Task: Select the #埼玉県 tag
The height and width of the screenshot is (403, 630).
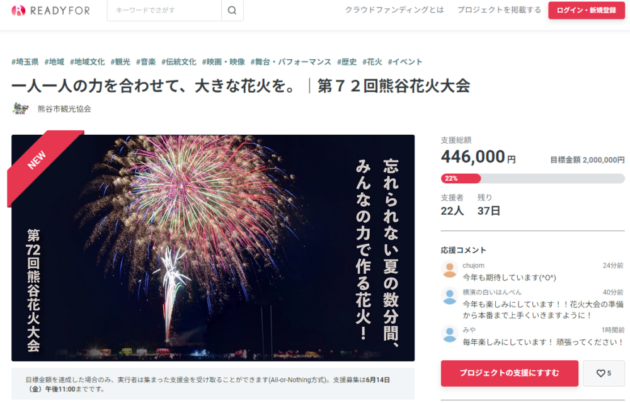Action: tap(25, 62)
